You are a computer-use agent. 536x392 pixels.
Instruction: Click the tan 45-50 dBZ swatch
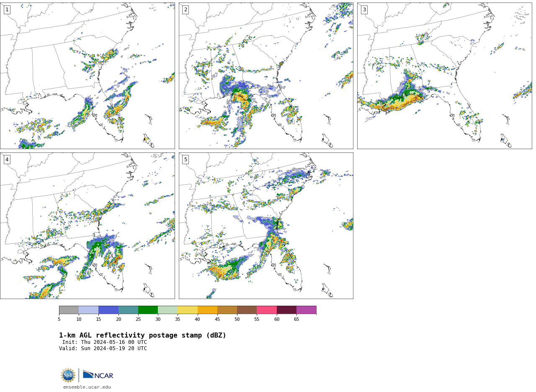(x=227, y=310)
